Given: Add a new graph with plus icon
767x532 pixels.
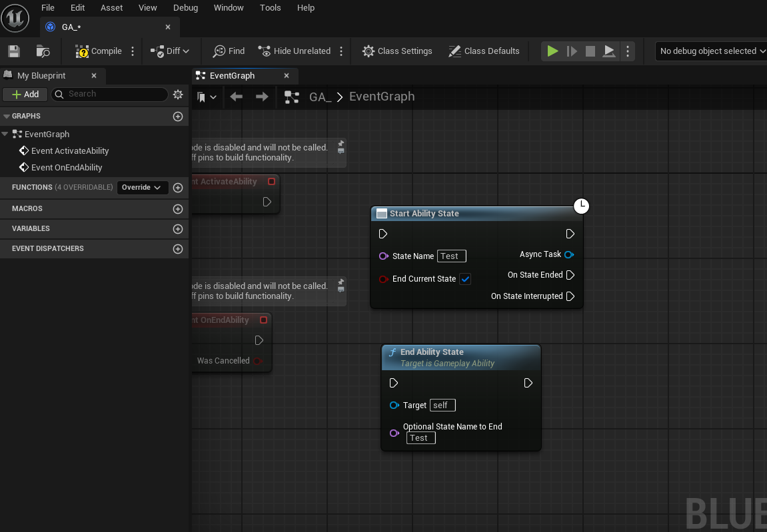Looking at the screenshot, I should 178,117.
